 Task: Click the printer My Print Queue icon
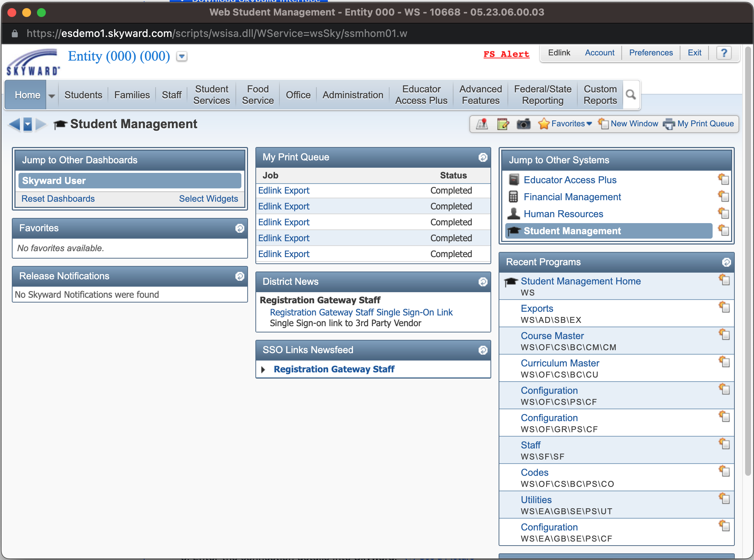668,124
